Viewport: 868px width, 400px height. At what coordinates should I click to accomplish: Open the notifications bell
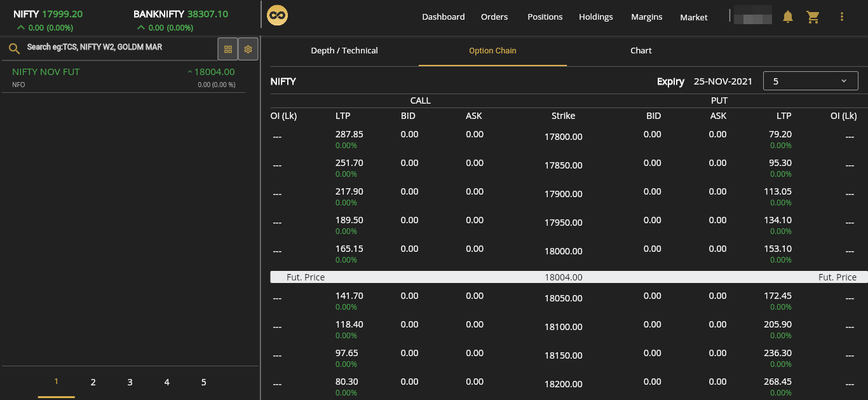(x=788, y=17)
